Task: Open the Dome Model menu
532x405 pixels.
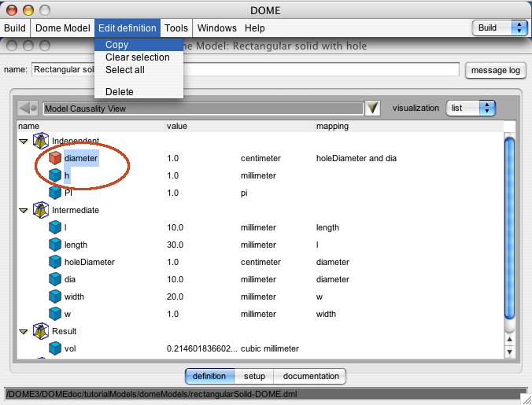Action: (63, 28)
